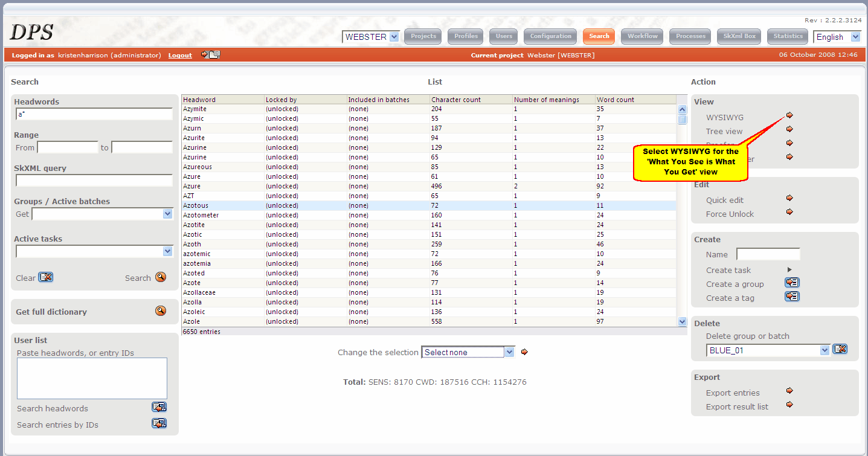Image resolution: width=868 pixels, height=456 pixels.
Task: Click list scrollbar down arrow
Action: pyautogui.click(x=683, y=322)
